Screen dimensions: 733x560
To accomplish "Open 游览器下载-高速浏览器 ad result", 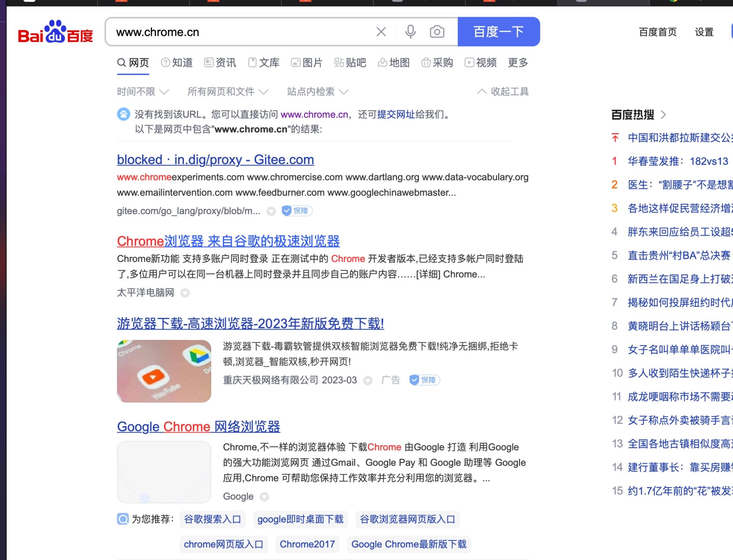I will tap(250, 324).
